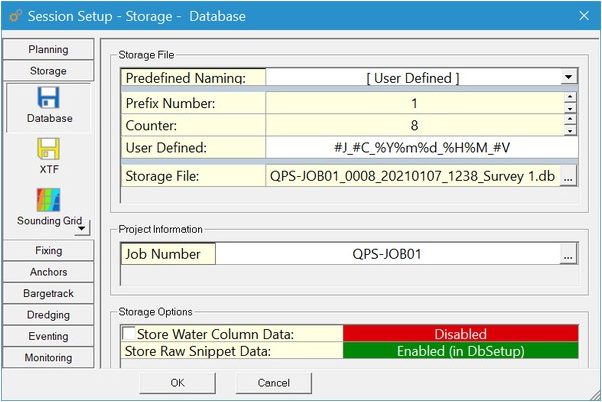The width and height of the screenshot is (602, 402).
Task: Increase the Prefix Number value
Action: 570,97
